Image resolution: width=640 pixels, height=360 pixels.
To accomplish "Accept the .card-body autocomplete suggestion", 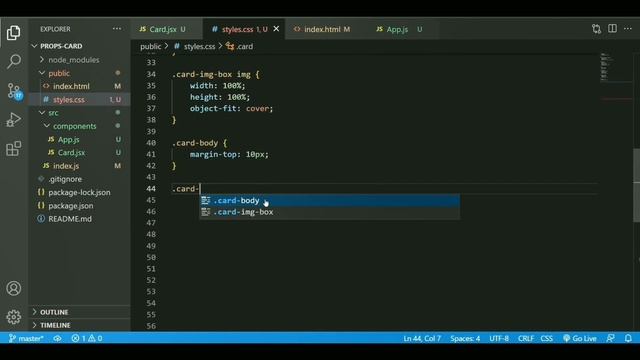I will (329, 200).
